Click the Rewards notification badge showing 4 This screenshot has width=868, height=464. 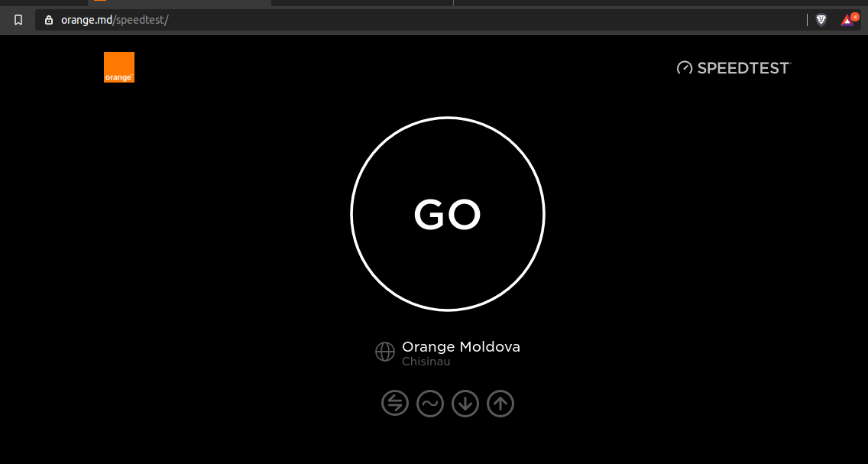[x=855, y=17]
